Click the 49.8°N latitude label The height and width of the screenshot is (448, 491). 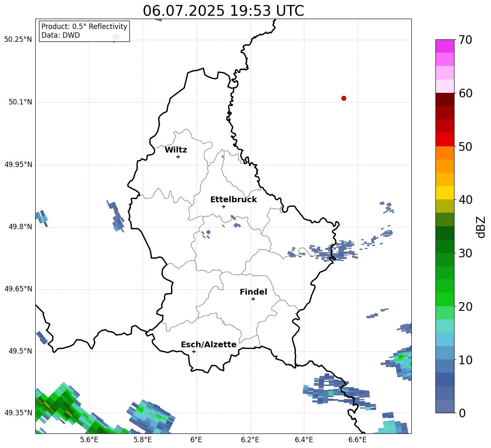click(20, 227)
